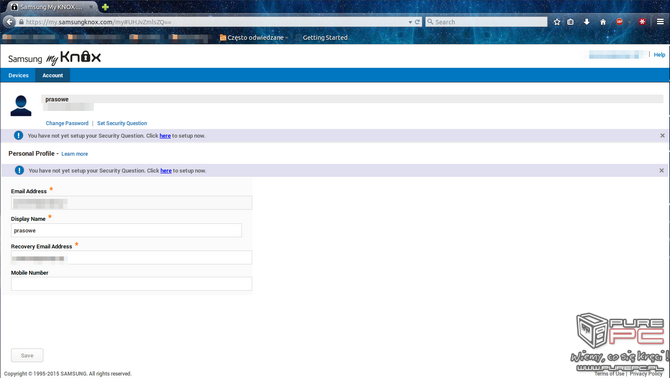The width and height of the screenshot is (670, 378).
Task: Click the Set Security Question link
Action: click(x=122, y=123)
